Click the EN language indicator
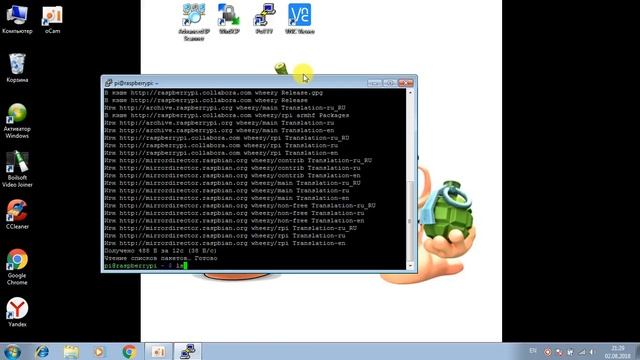This screenshot has width=640, height=360. pos(533,351)
